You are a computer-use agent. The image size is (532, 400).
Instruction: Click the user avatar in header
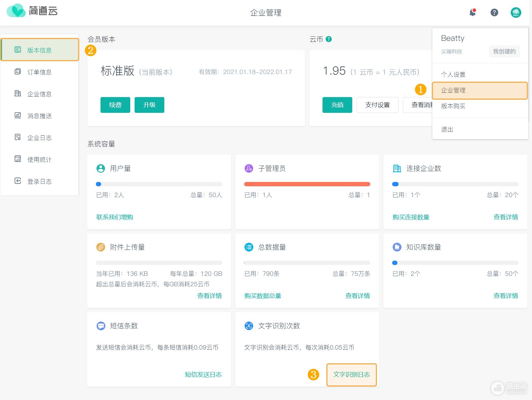516,13
